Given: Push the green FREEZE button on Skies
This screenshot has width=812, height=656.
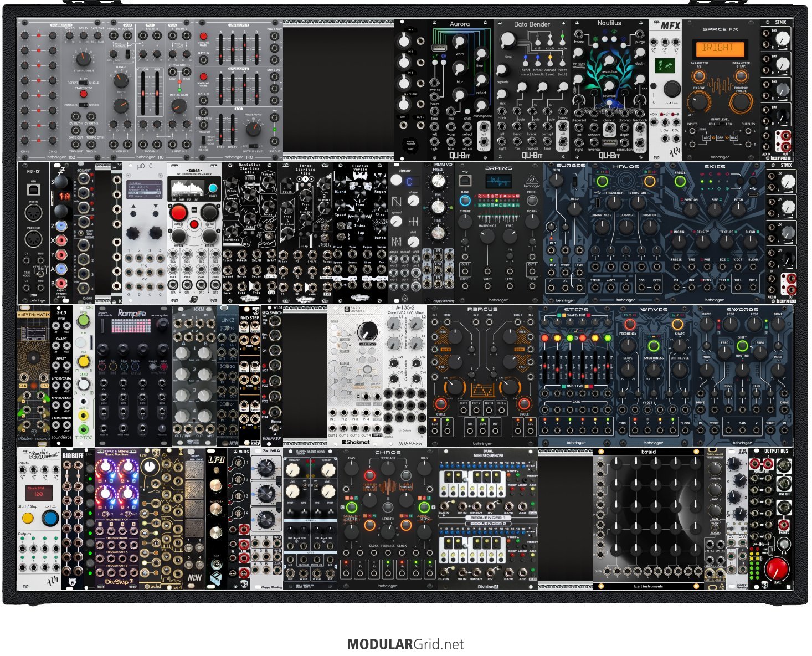Looking at the screenshot, I should pyautogui.click(x=680, y=182).
